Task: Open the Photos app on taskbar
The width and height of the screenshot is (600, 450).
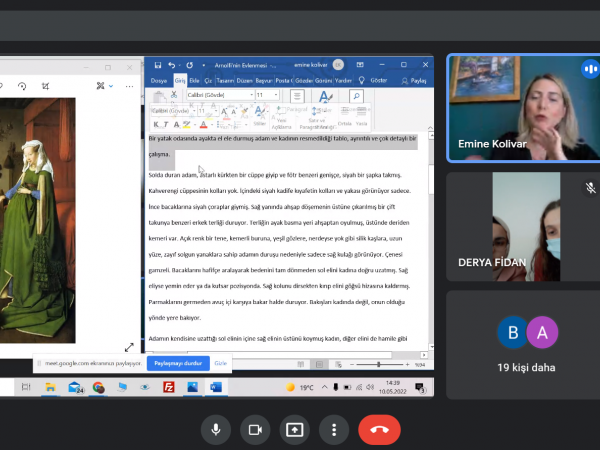Action: [192, 387]
